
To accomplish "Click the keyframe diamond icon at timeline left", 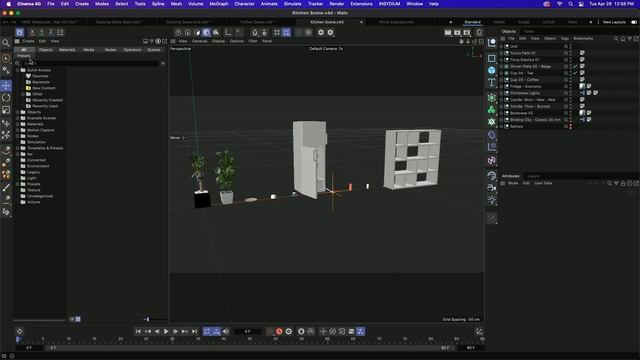I will click(x=20, y=331).
